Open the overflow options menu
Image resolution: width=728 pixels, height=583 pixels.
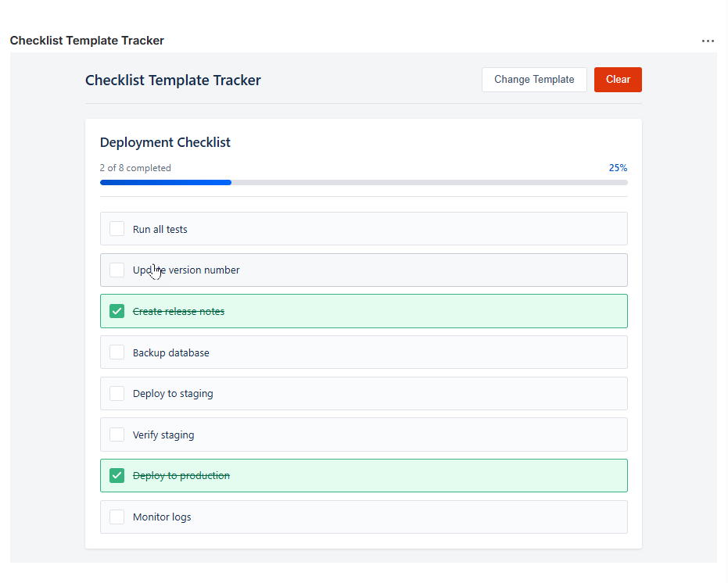pyautogui.click(x=708, y=41)
